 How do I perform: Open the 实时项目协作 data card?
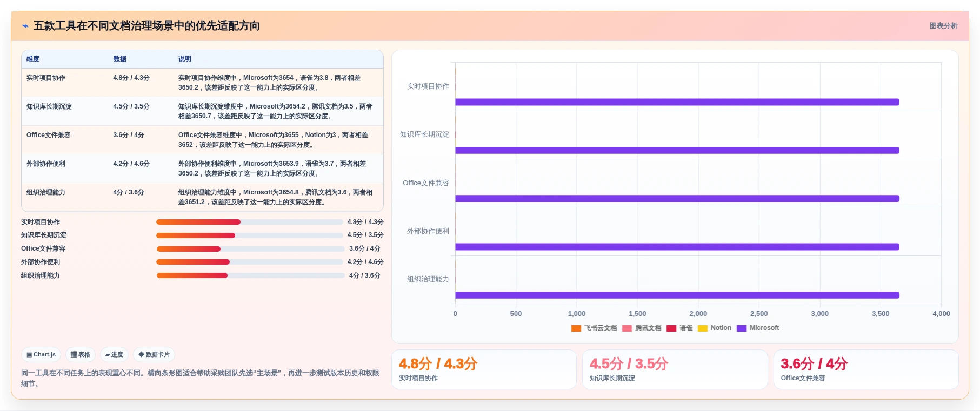pos(484,369)
